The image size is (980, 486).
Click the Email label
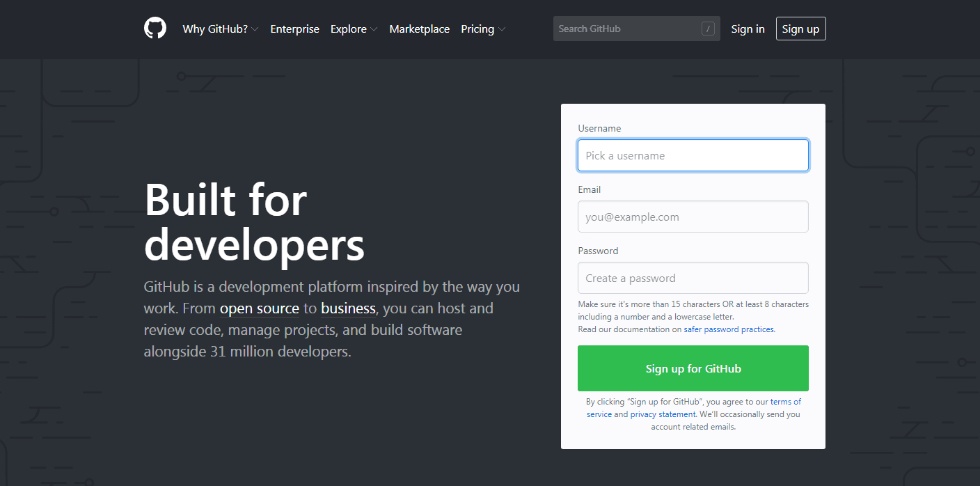(589, 189)
